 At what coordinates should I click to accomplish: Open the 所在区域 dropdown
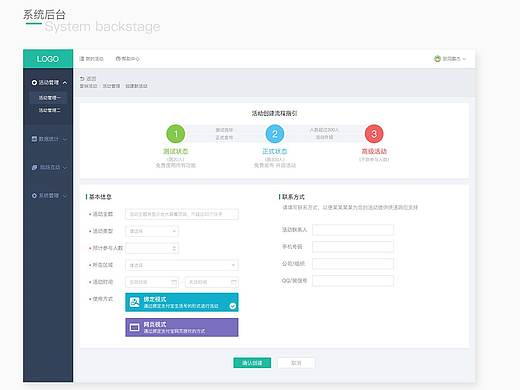coord(182,265)
